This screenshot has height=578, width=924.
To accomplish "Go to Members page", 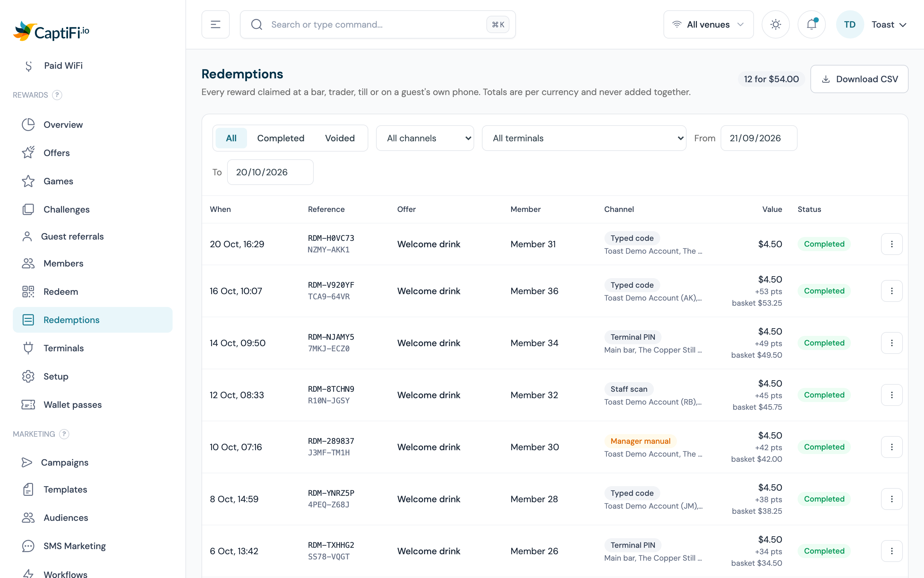I will (x=92, y=263).
